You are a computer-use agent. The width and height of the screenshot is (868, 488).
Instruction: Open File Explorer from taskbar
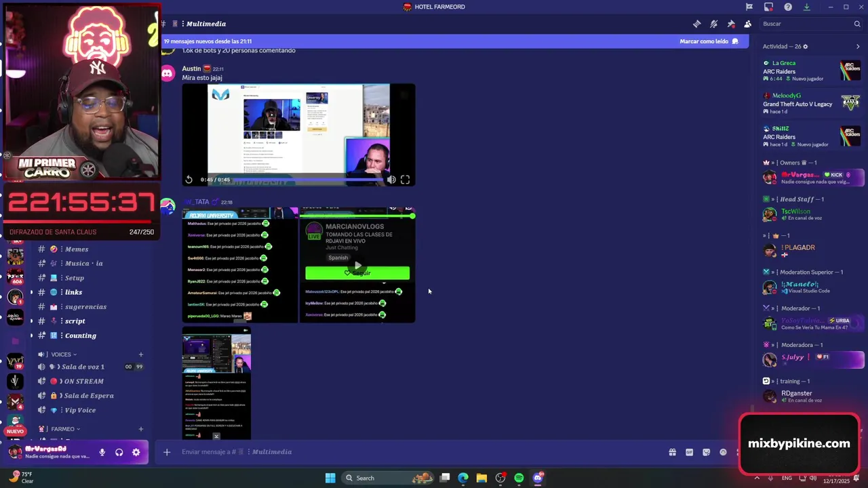(x=481, y=478)
